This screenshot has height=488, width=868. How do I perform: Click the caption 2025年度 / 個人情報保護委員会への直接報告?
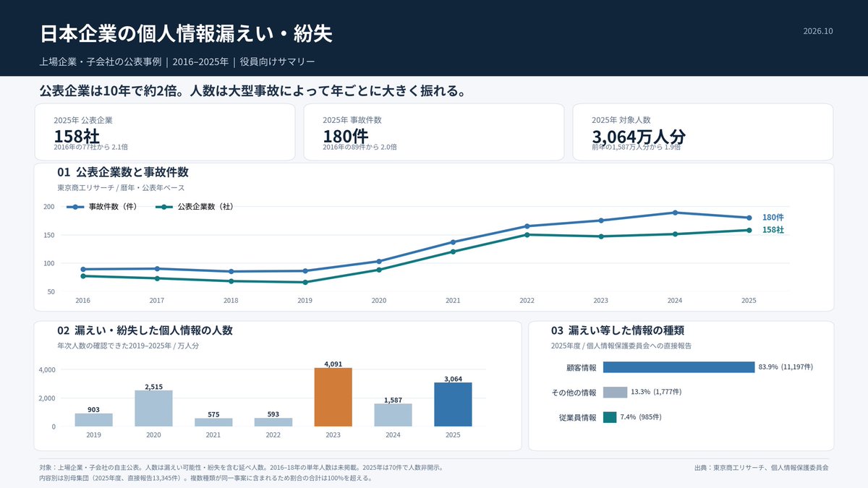coord(621,346)
